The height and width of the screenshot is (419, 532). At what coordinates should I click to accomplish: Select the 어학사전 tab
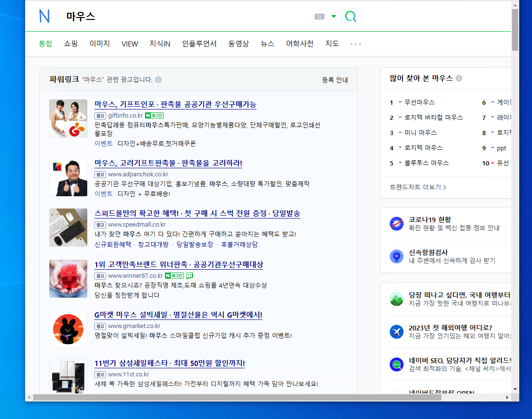point(300,44)
